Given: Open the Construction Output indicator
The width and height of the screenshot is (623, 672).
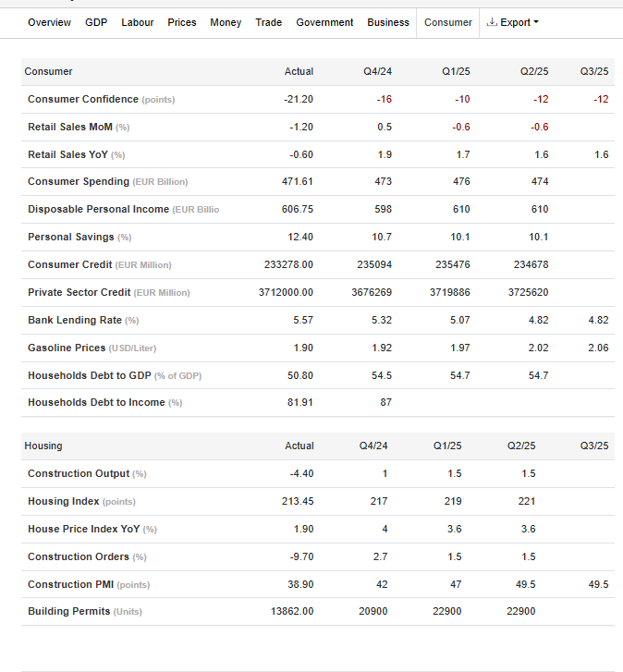Looking at the screenshot, I should click(79, 473).
